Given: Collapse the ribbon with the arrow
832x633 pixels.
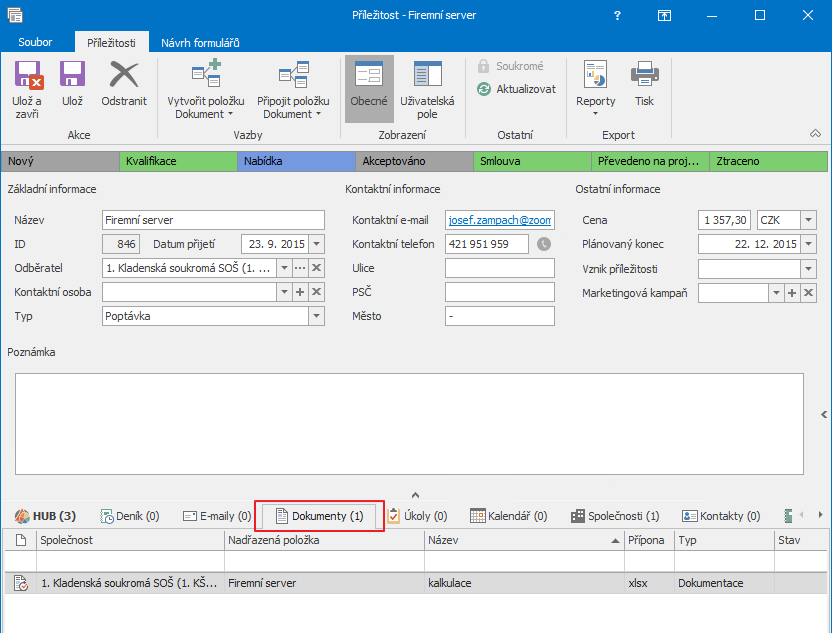Looking at the screenshot, I should click(815, 134).
